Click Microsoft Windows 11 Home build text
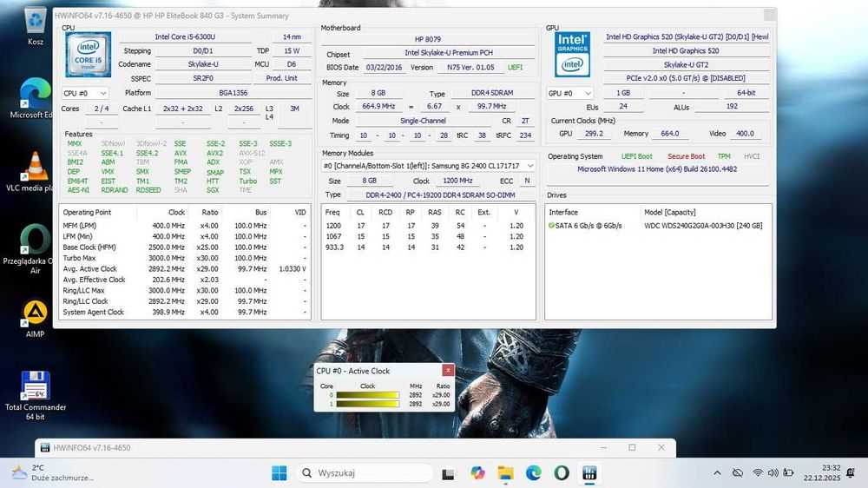The height and width of the screenshot is (488, 868). pos(657,169)
